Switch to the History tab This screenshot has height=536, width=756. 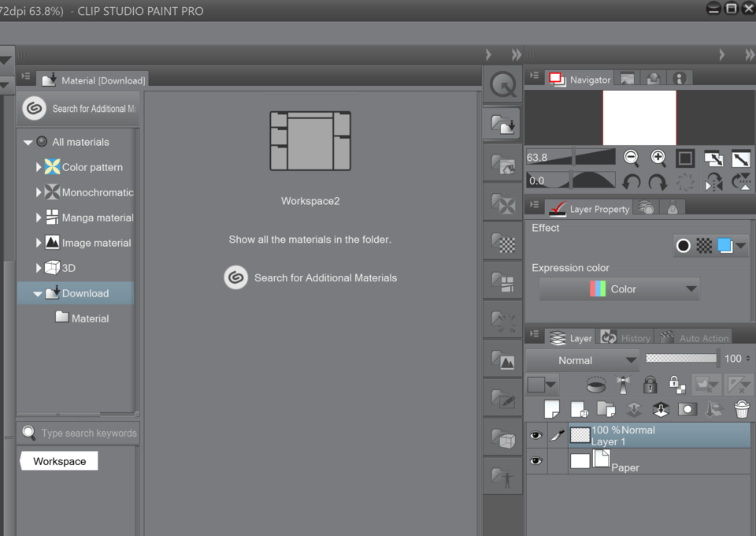[626, 337]
